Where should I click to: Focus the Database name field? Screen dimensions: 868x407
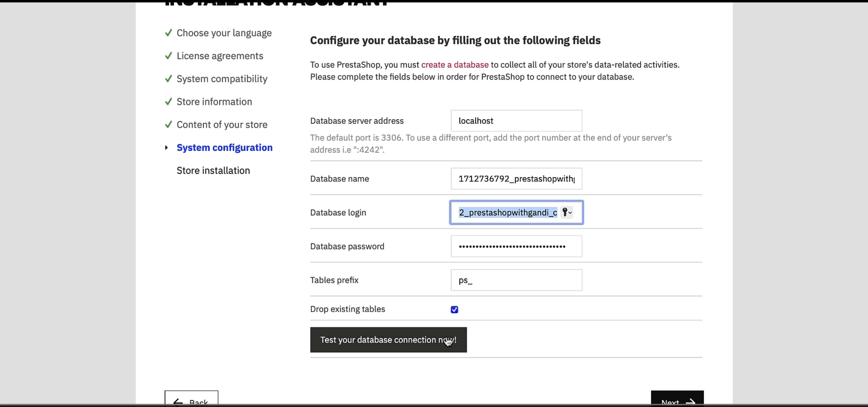coord(516,178)
